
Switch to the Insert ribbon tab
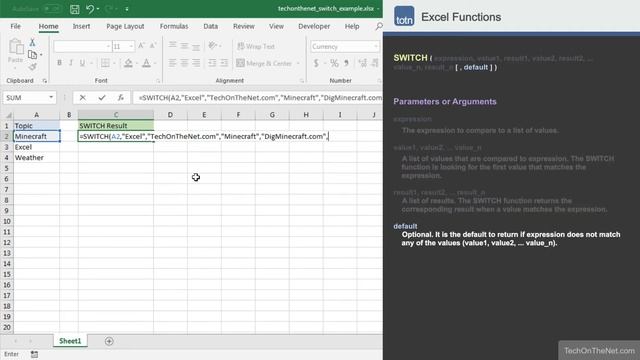81,26
